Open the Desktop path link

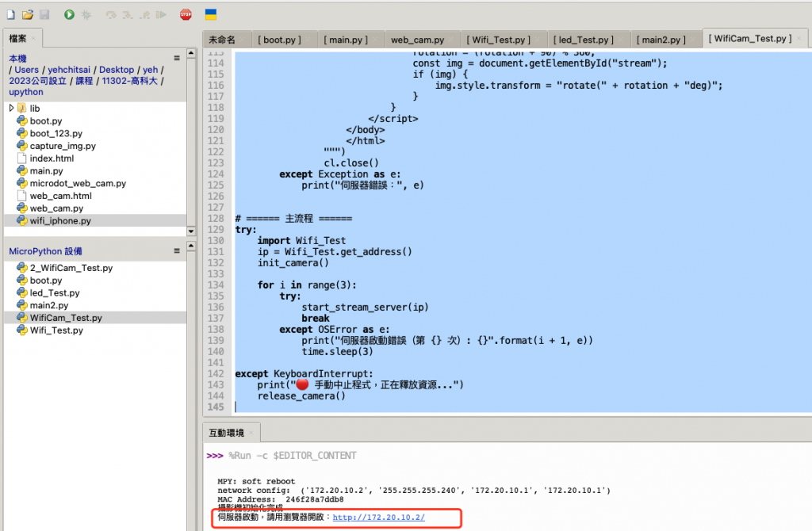pyautogui.click(x=117, y=70)
